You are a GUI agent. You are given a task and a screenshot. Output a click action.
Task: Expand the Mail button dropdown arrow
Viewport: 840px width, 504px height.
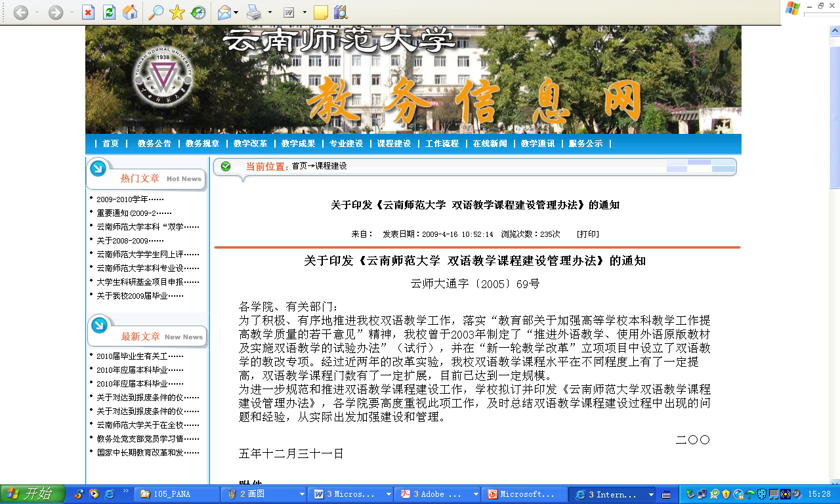point(238,12)
